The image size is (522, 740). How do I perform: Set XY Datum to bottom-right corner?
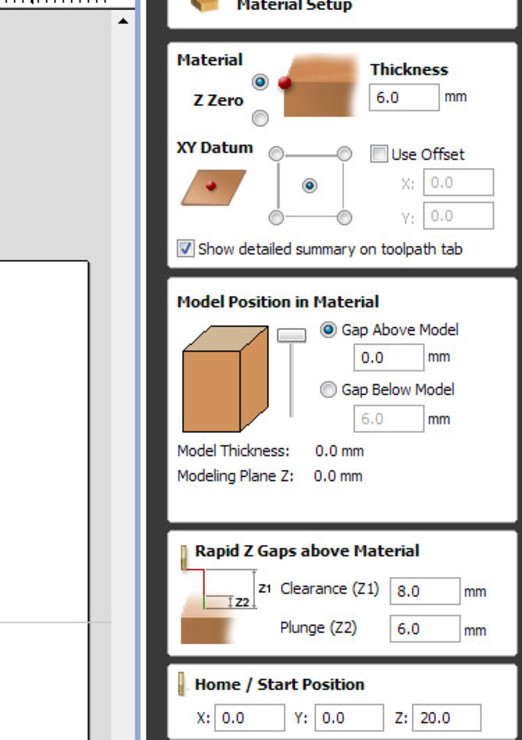[x=344, y=218]
